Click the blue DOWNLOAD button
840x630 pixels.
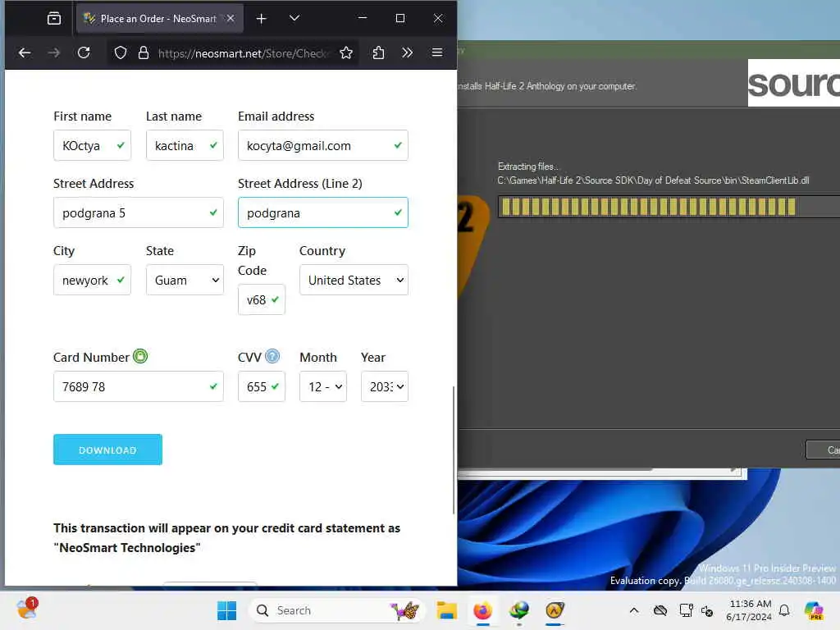tap(107, 450)
